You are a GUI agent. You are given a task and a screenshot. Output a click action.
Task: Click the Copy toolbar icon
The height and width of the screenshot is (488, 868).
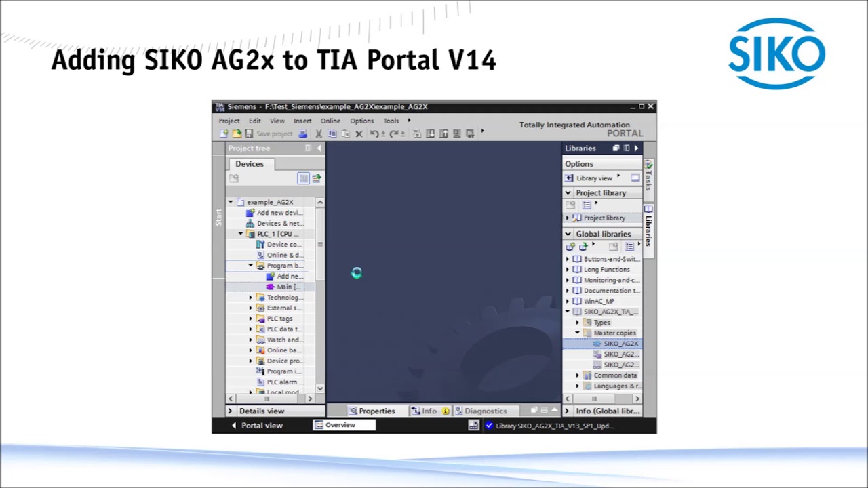pyautogui.click(x=332, y=134)
